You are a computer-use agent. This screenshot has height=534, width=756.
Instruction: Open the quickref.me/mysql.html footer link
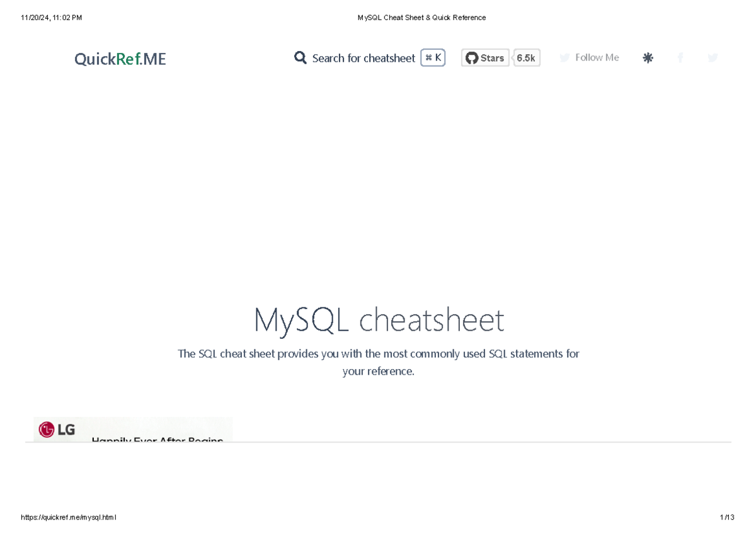(x=69, y=517)
